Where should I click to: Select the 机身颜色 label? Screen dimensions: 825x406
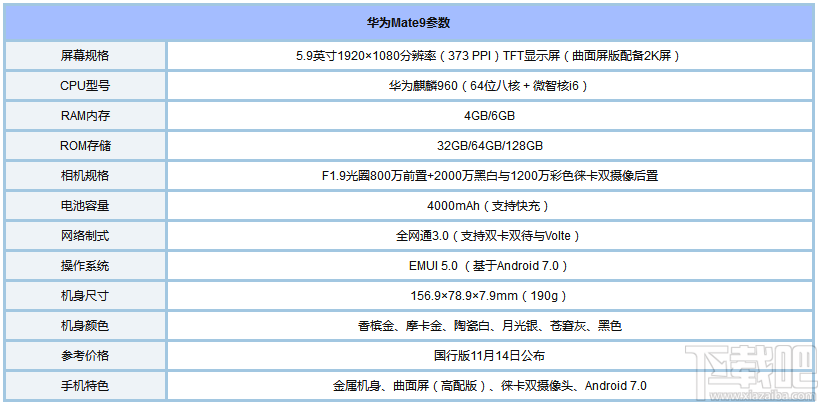click(85, 326)
